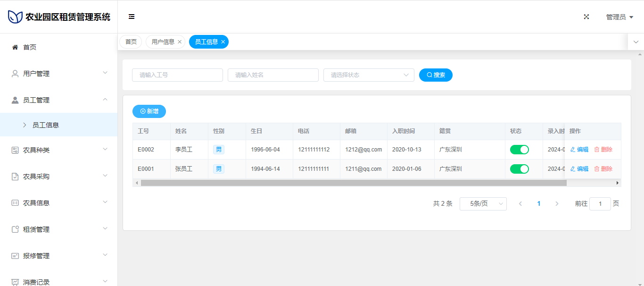Expand the 用户管理 sidebar menu
644x286 pixels.
58,74
